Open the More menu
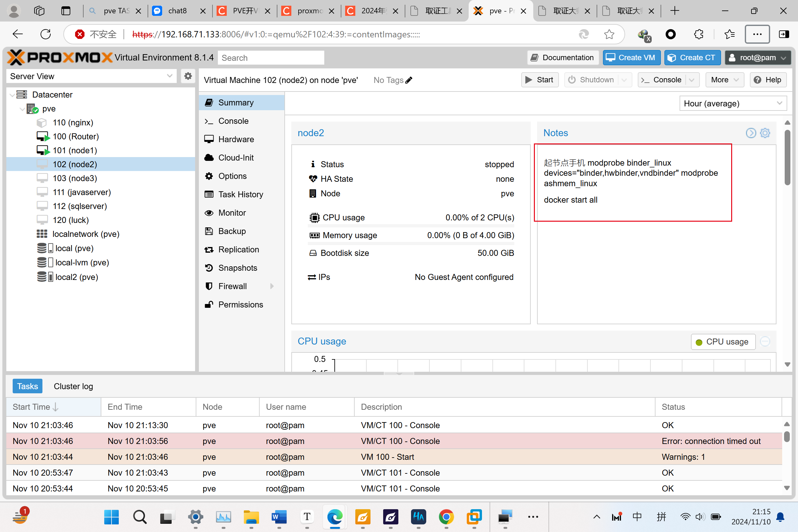Image resolution: width=798 pixels, height=532 pixels. [x=725, y=80]
